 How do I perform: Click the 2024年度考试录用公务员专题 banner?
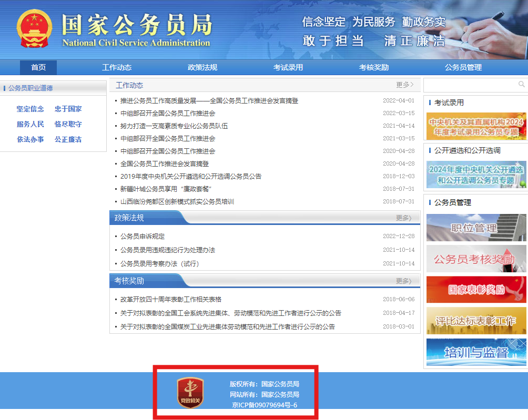(476, 126)
